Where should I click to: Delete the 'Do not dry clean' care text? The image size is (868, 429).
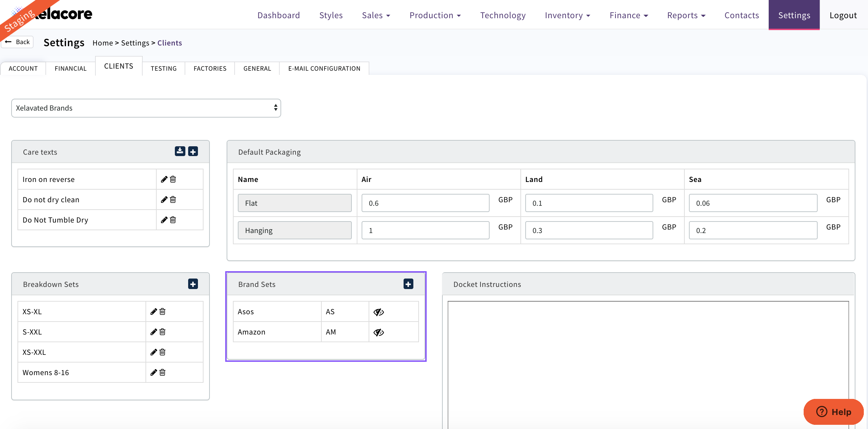click(173, 199)
